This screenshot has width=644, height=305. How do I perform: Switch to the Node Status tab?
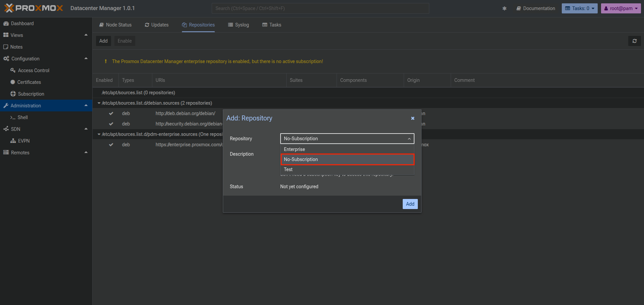pos(115,25)
